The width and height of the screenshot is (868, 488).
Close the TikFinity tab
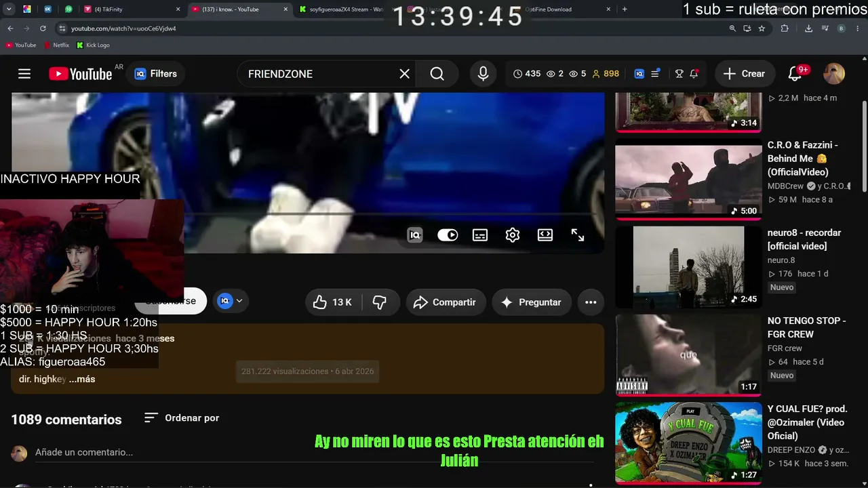pyautogui.click(x=178, y=9)
